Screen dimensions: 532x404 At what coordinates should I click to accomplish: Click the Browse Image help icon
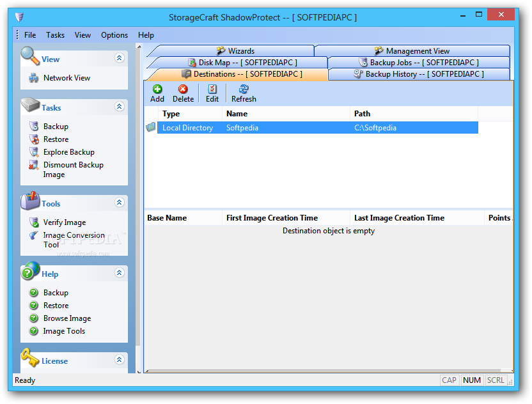[x=34, y=318]
